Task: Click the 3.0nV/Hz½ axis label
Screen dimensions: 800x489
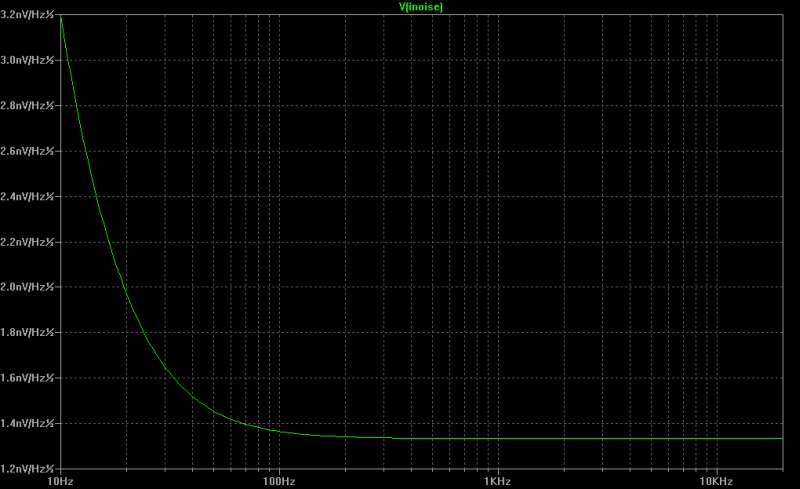Action: 27,60
